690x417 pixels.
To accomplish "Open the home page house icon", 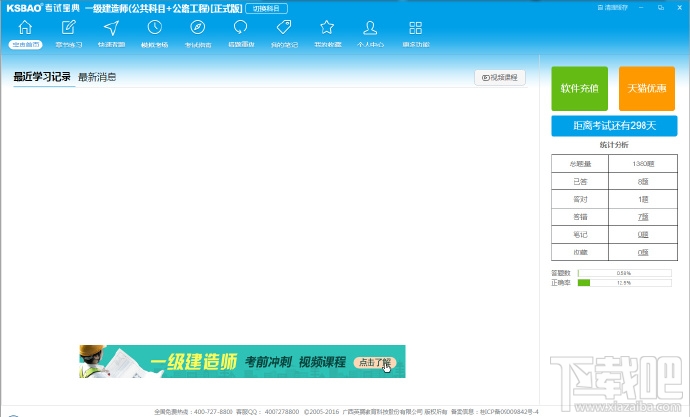I will tap(25, 28).
